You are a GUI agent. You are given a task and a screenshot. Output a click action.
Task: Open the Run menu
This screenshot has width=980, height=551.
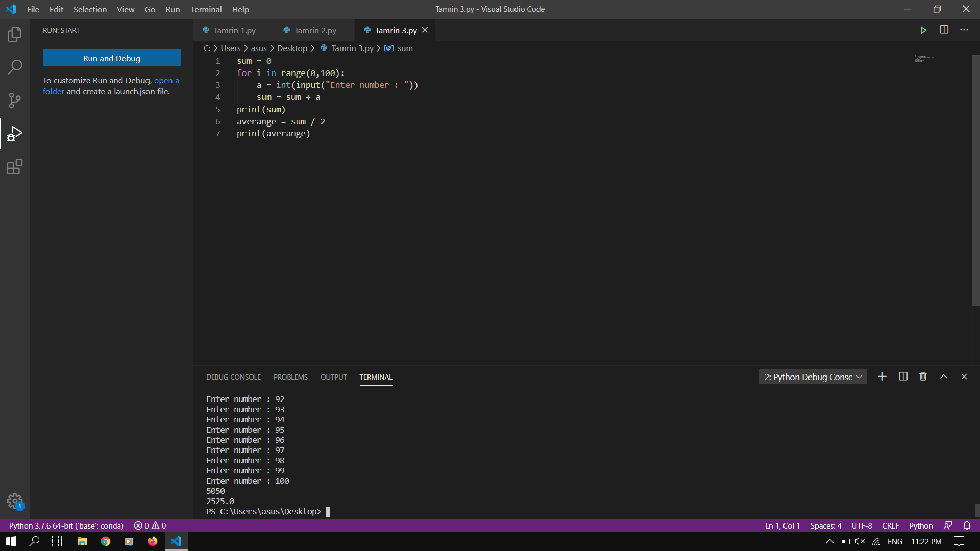pos(173,9)
